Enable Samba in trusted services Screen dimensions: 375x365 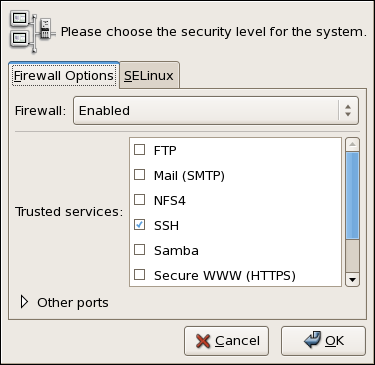(139, 250)
